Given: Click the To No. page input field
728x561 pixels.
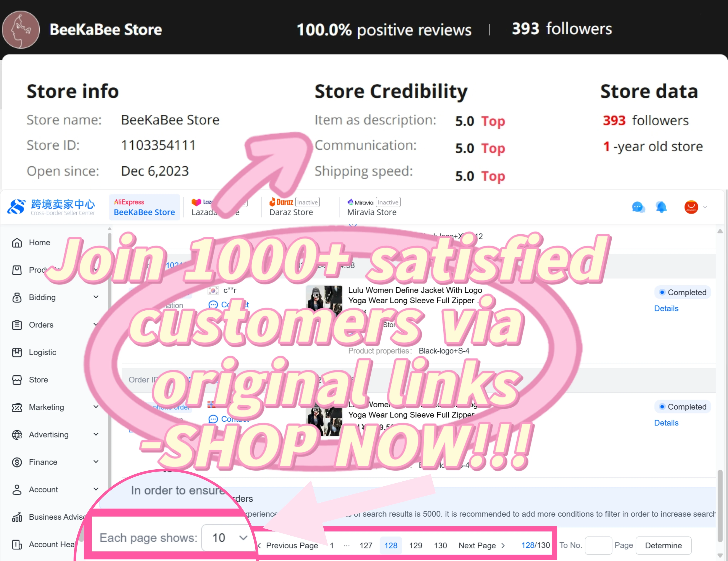Looking at the screenshot, I should (598, 545).
